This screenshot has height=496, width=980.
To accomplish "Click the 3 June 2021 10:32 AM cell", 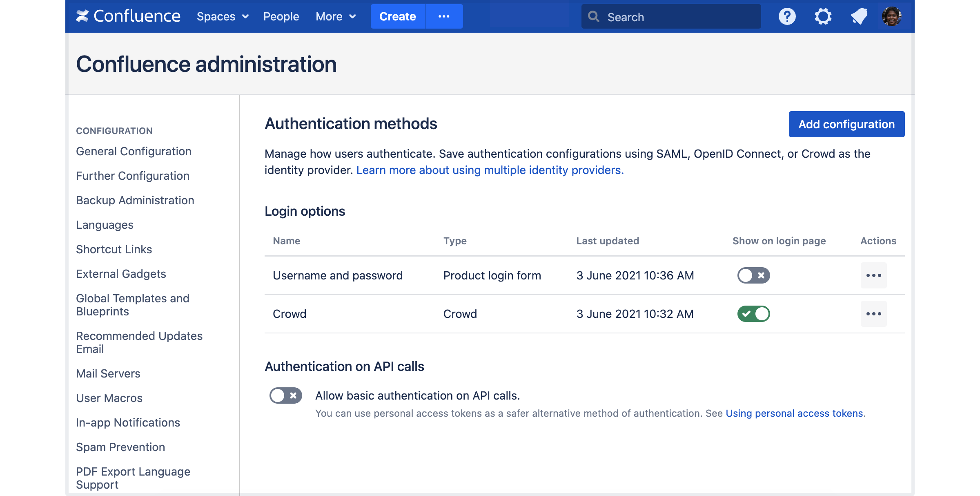I will [635, 314].
